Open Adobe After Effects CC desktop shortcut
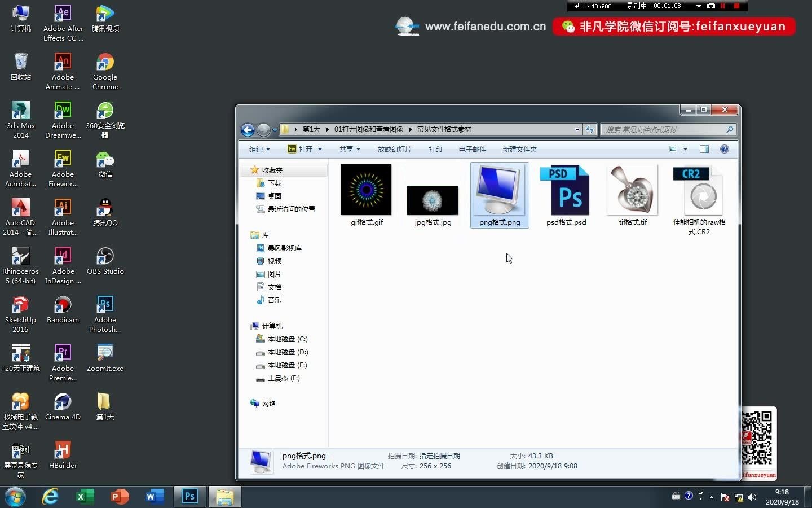The height and width of the screenshot is (508, 812). point(63,23)
